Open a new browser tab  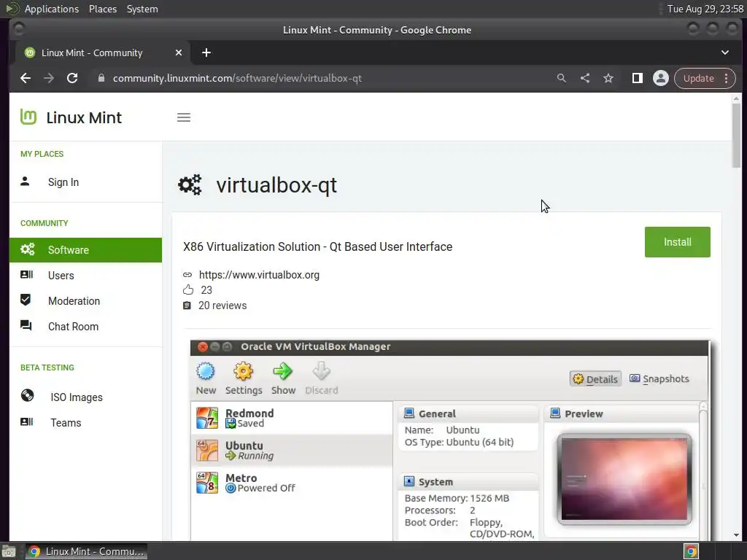coord(206,52)
